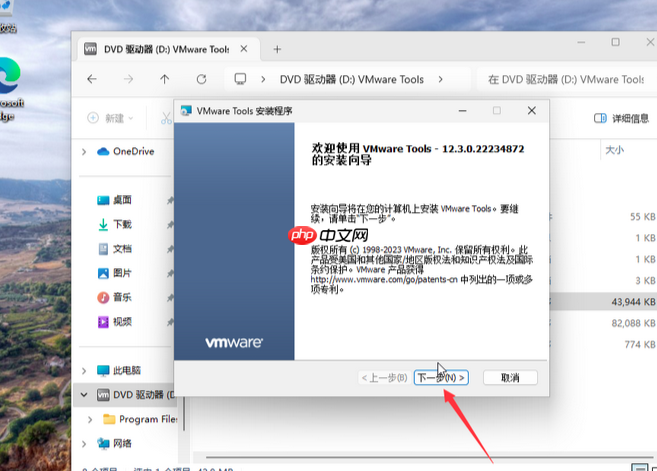Select the DVD 驱动器 (D:) VMware Tools tab

(167, 49)
